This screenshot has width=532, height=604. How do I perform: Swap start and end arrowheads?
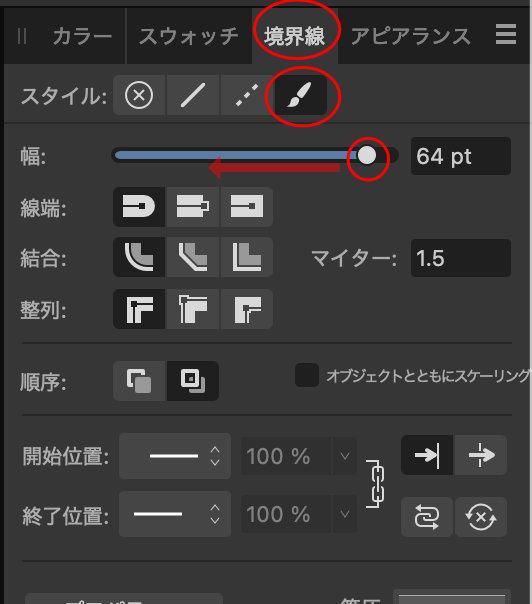click(x=427, y=517)
